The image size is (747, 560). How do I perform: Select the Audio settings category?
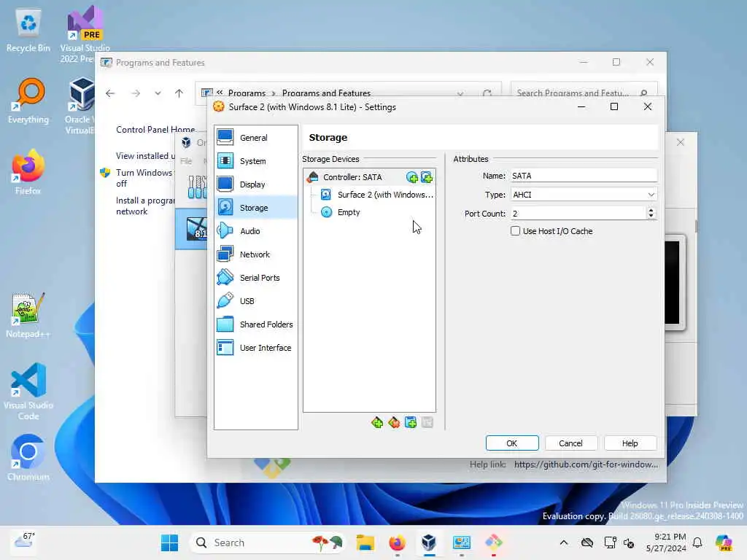[x=256, y=231]
